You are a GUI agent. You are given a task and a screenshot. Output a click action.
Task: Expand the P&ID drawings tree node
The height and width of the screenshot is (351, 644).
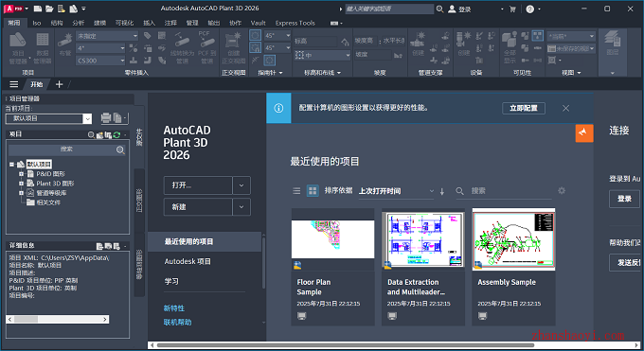[22, 174]
